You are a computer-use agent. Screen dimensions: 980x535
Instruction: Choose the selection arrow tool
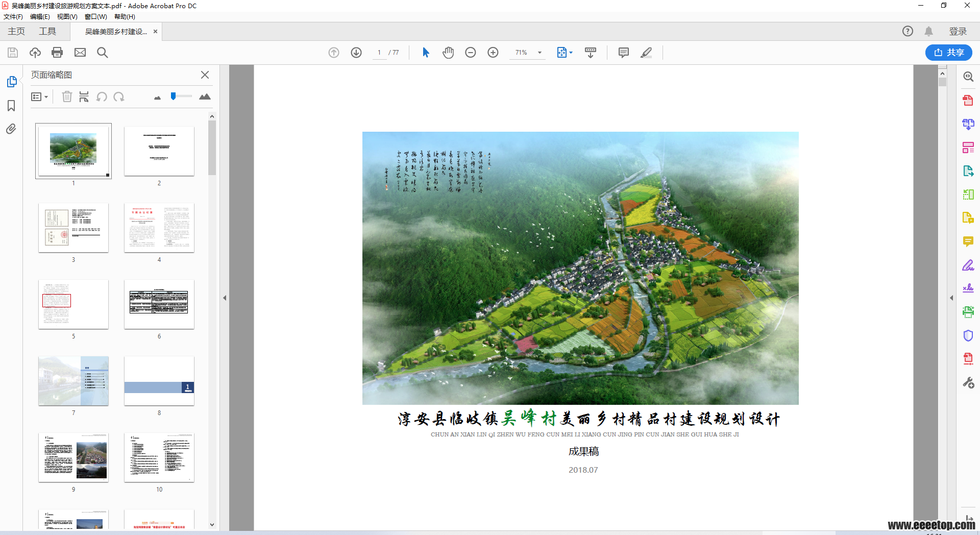pos(426,53)
